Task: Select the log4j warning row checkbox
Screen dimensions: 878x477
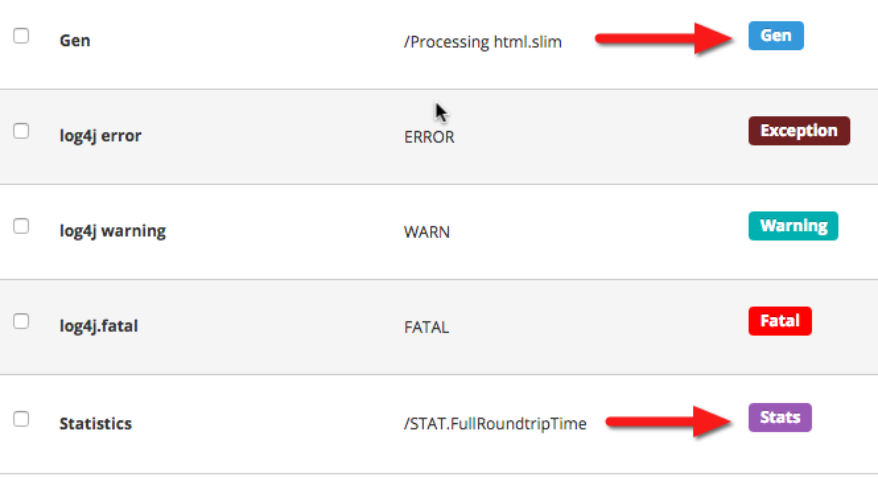Action: tap(21, 226)
